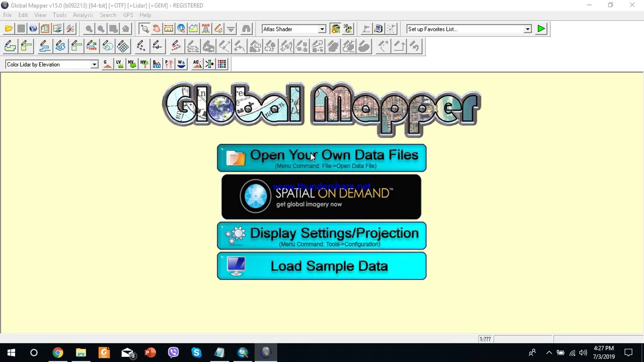
Task: Click Display Settings/Projection button
Action: click(321, 236)
